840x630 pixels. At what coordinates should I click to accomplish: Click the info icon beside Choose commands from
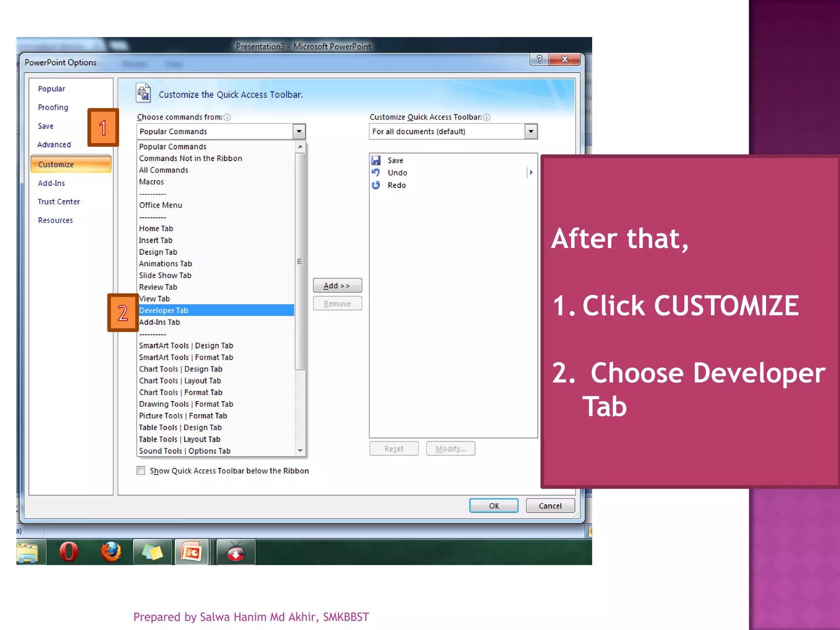click(x=227, y=117)
